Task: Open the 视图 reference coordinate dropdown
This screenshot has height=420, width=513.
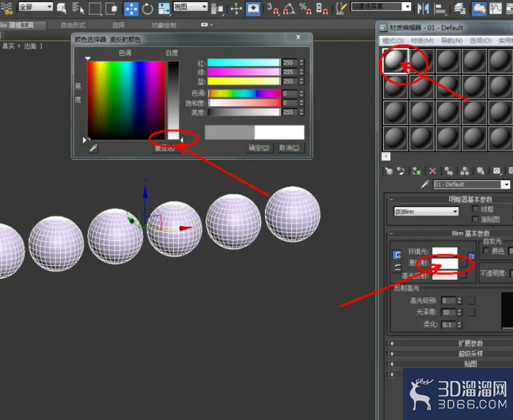Action: click(190, 7)
